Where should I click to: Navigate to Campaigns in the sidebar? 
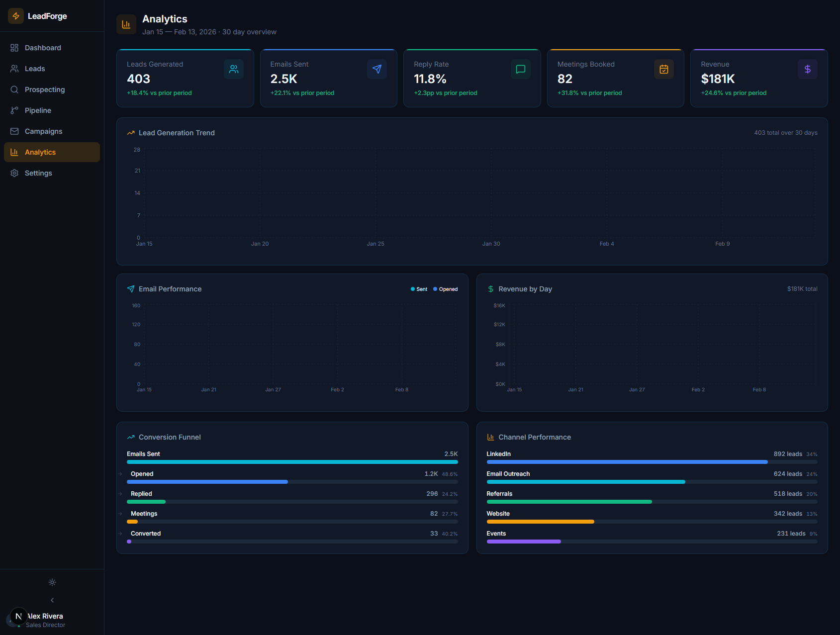click(x=43, y=131)
